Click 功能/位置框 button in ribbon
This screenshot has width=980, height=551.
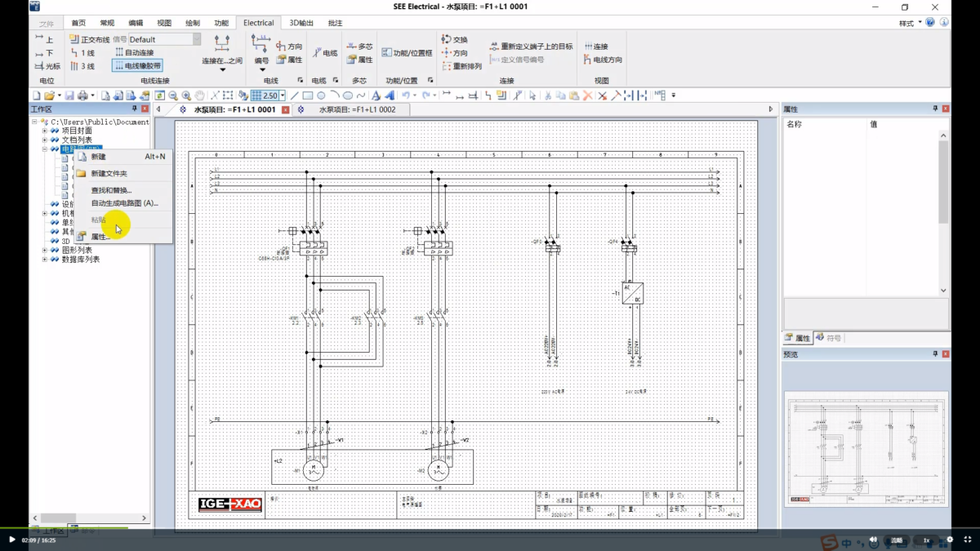407,52
